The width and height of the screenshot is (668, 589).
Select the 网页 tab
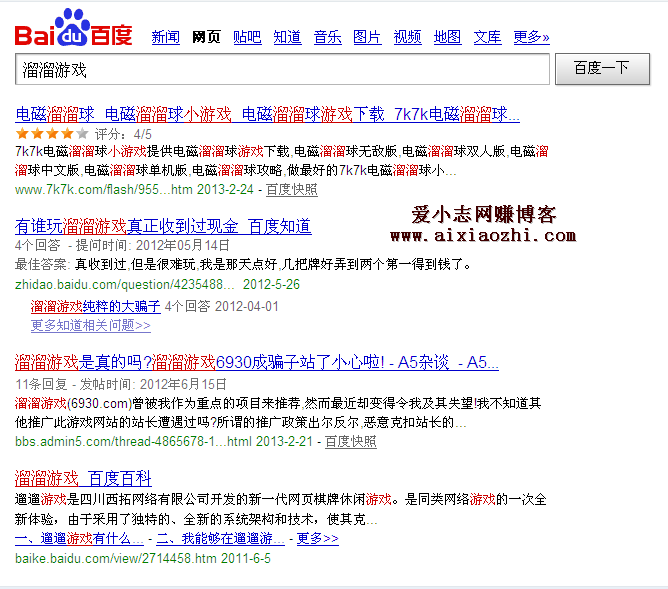pos(206,37)
